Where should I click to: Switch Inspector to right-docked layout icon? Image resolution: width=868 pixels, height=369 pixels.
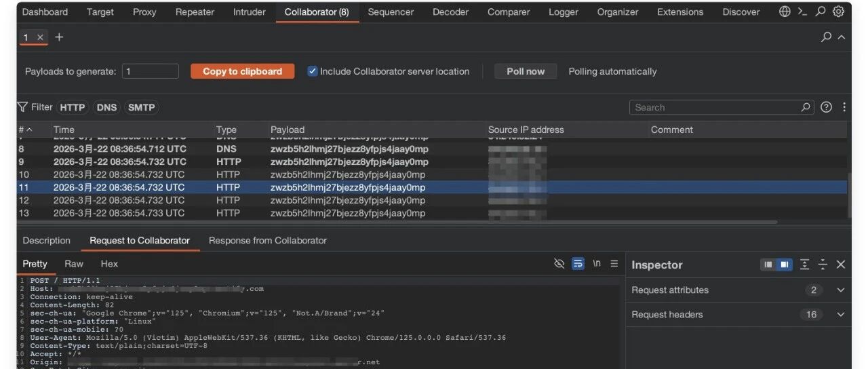click(x=784, y=265)
